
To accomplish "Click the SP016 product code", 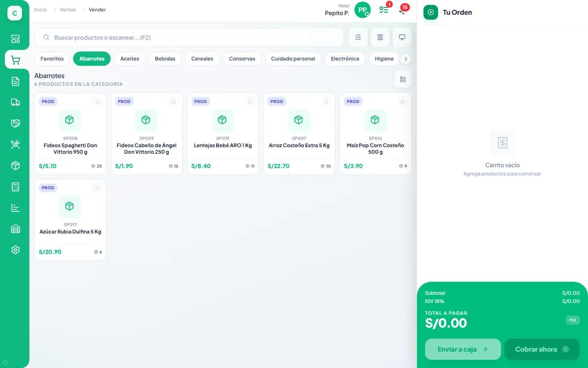I will (x=375, y=138).
